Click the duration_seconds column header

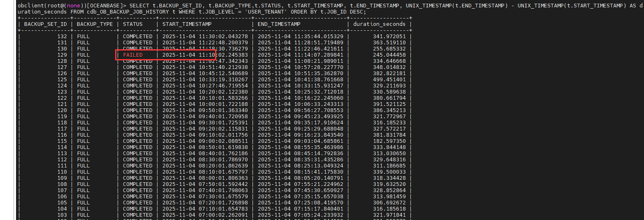pyautogui.click(x=380, y=24)
